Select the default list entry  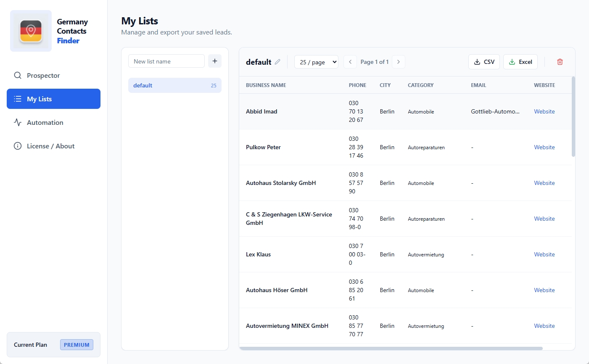pyautogui.click(x=174, y=85)
